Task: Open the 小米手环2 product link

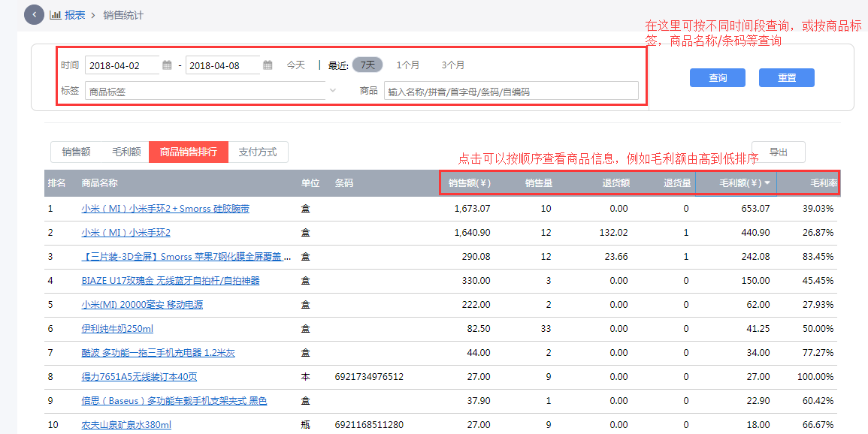Action: click(124, 233)
